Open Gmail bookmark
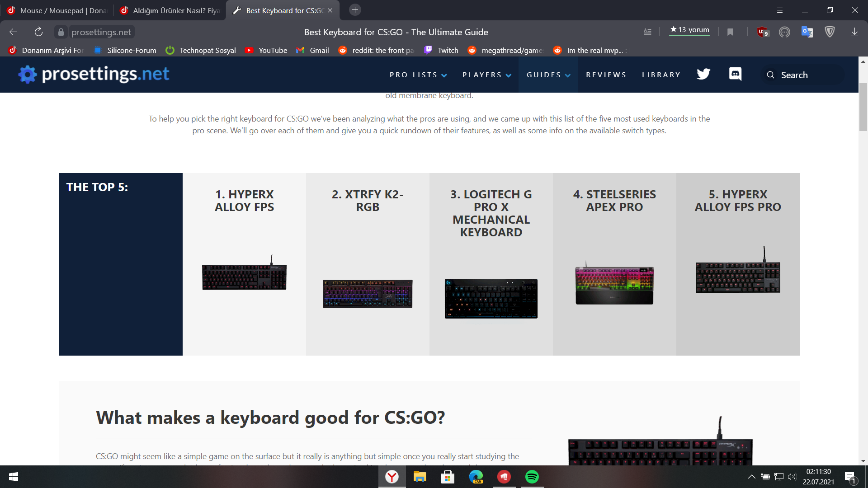 click(x=313, y=50)
